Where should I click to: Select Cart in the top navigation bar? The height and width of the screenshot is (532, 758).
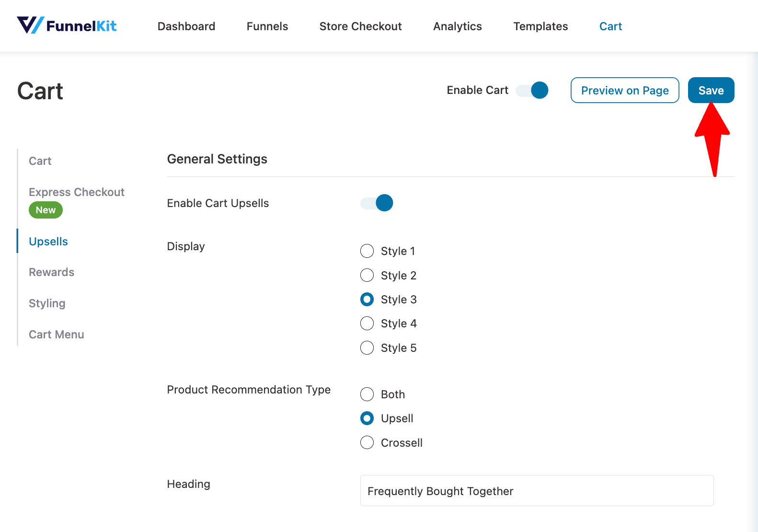(x=610, y=26)
